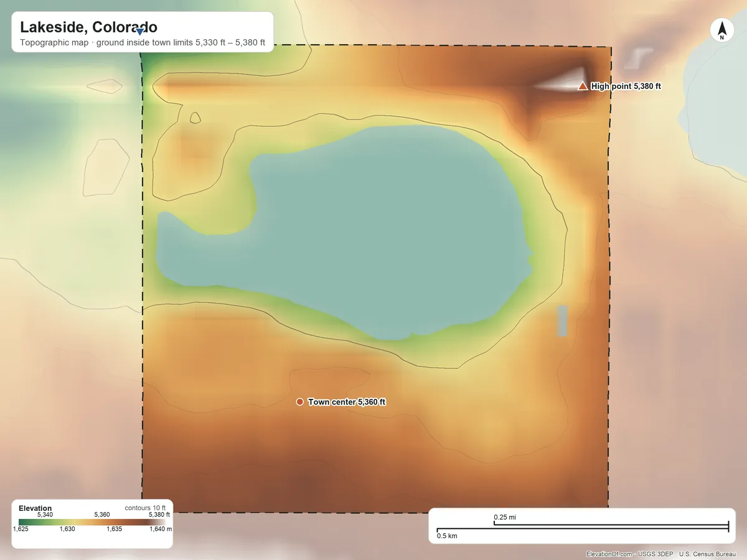This screenshot has height=560, width=747.
Task: Click the elevation color gradient bar
Action: click(x=91, y=522)
